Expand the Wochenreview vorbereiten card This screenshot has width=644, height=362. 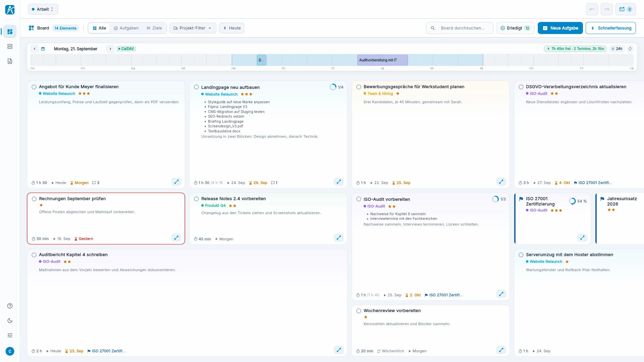pos(501,350)
